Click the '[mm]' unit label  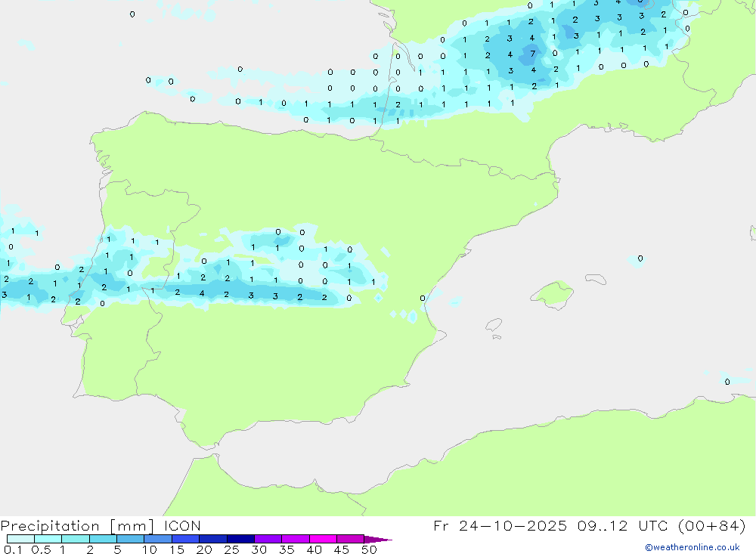(x=132, y=526)
